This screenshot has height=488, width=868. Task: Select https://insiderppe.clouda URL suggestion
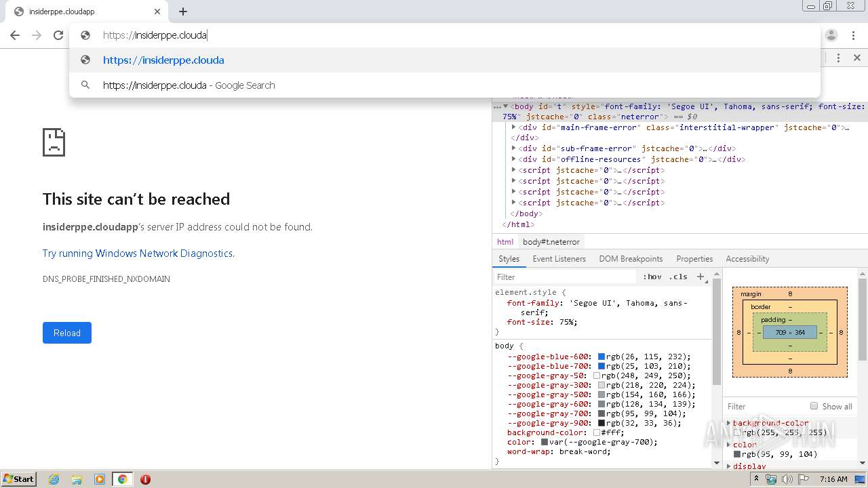[445, 60]
